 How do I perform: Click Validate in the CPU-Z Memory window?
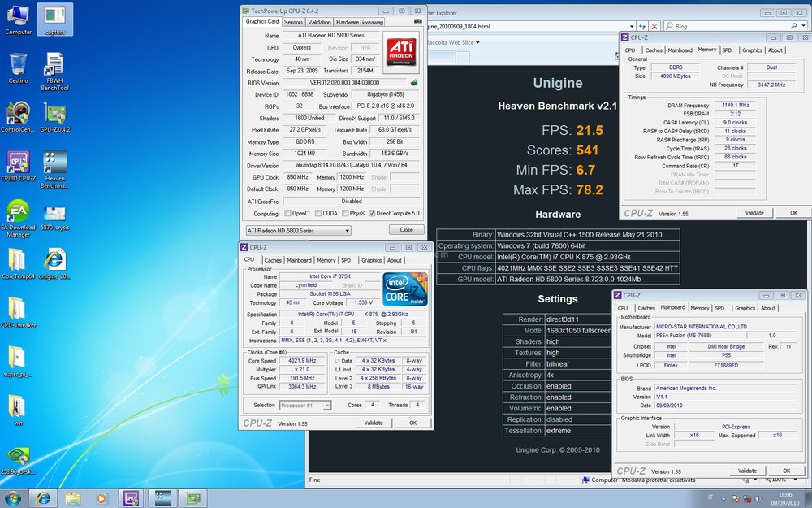754,213
